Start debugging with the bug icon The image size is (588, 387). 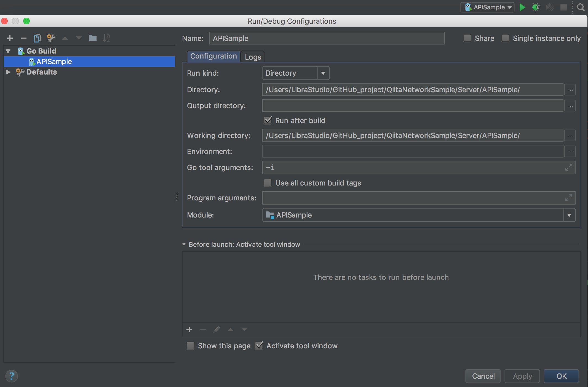(x=535, y=7)
